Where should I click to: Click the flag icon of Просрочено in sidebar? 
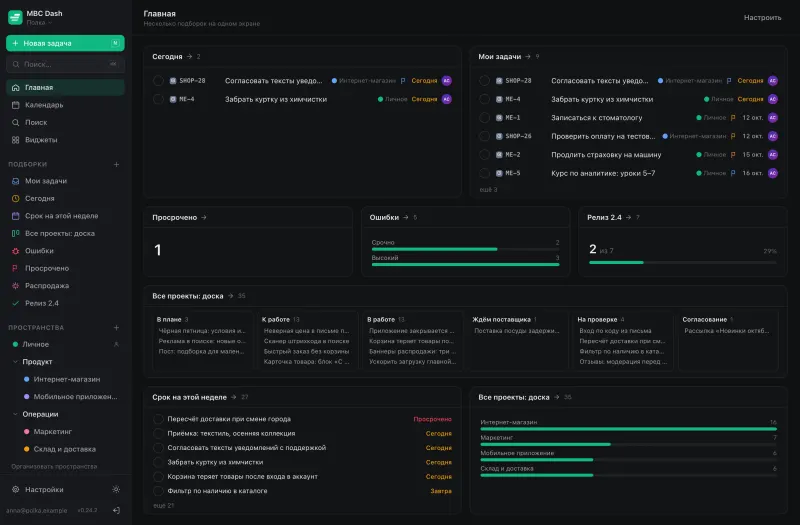click(x=15, y=268)
